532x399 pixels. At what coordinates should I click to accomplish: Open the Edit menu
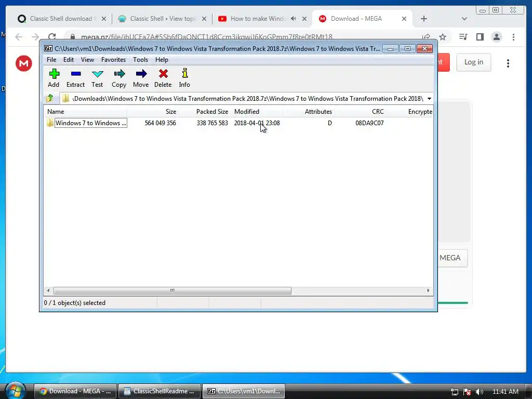click(69, 60)
